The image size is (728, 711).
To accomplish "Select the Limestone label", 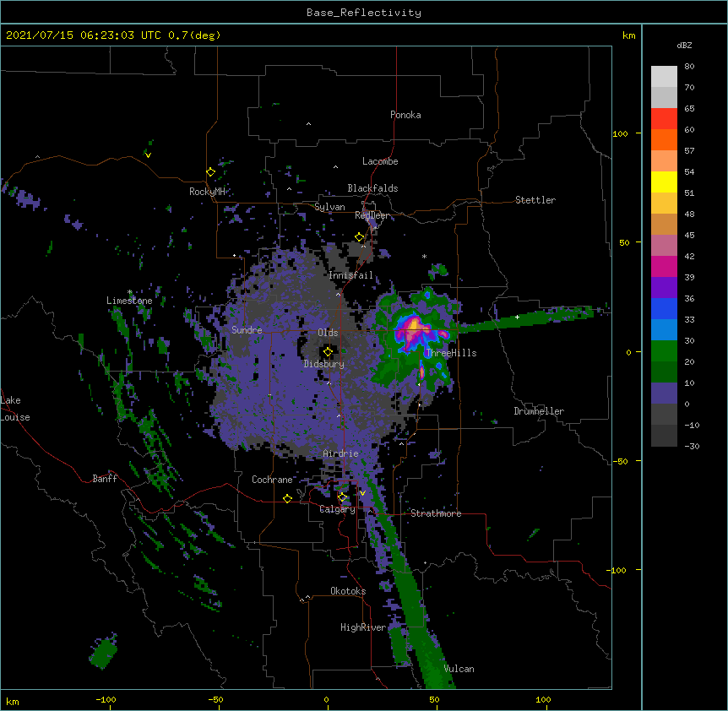I will [x=129, y=301].
